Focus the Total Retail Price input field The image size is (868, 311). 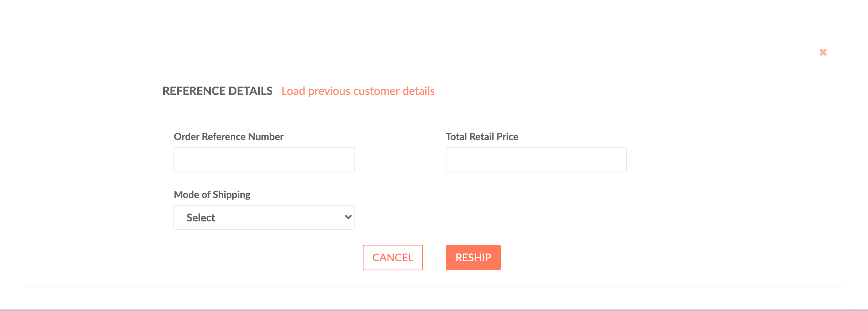(536, 160)
